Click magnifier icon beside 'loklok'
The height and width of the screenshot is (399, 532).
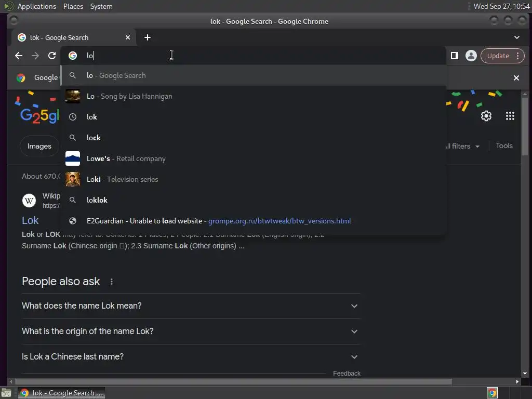click(73, 200)
